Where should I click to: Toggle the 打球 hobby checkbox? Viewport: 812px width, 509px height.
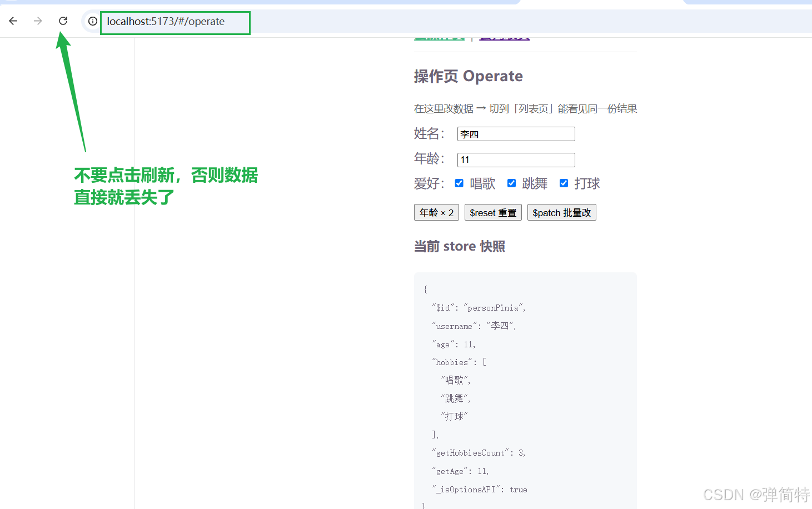click(x=564, y=183)
